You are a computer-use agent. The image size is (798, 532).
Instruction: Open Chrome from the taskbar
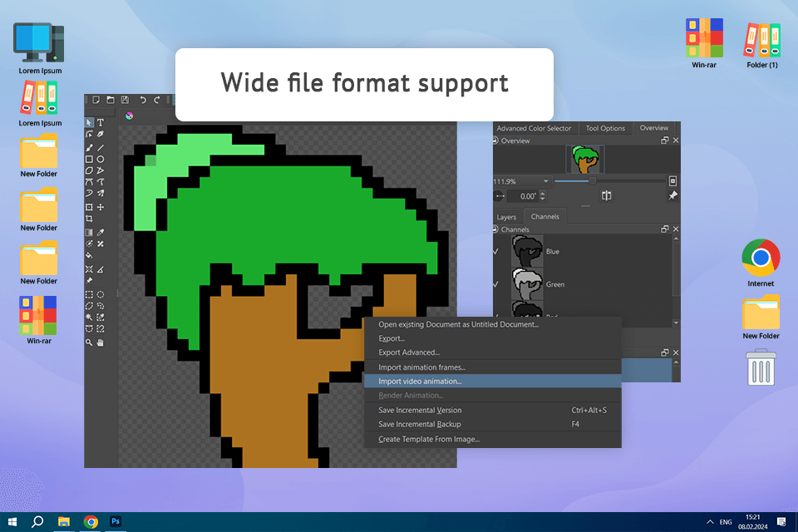91,522
